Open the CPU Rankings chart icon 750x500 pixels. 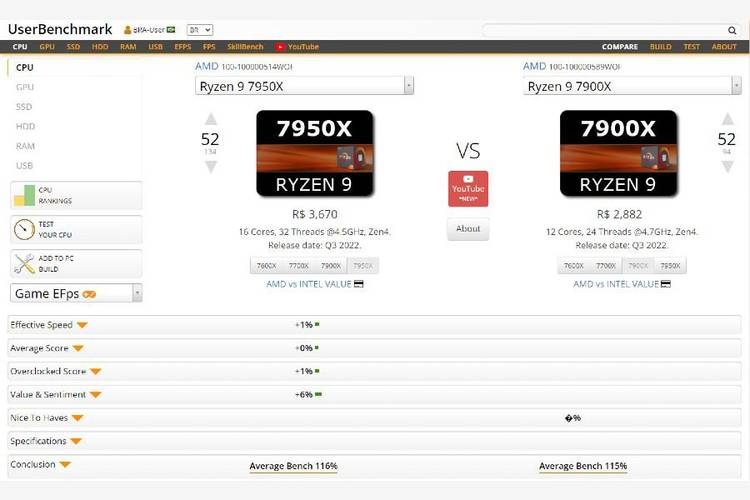[24, 195]
